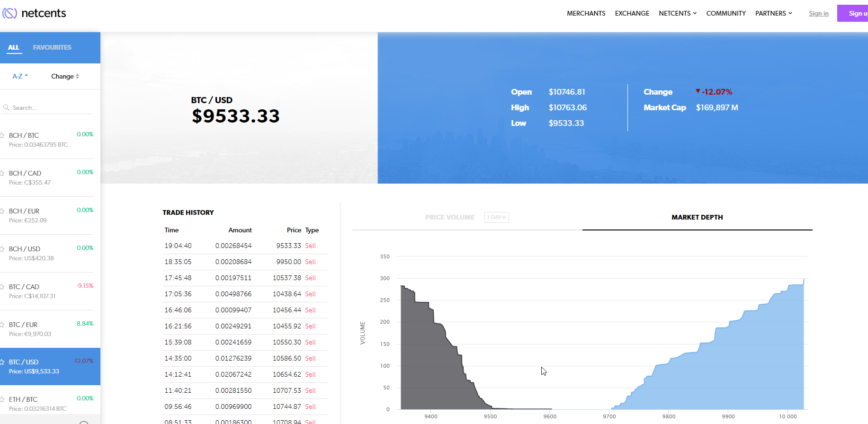Favourite the BCH / CAD pair star

tap(2, 173)
